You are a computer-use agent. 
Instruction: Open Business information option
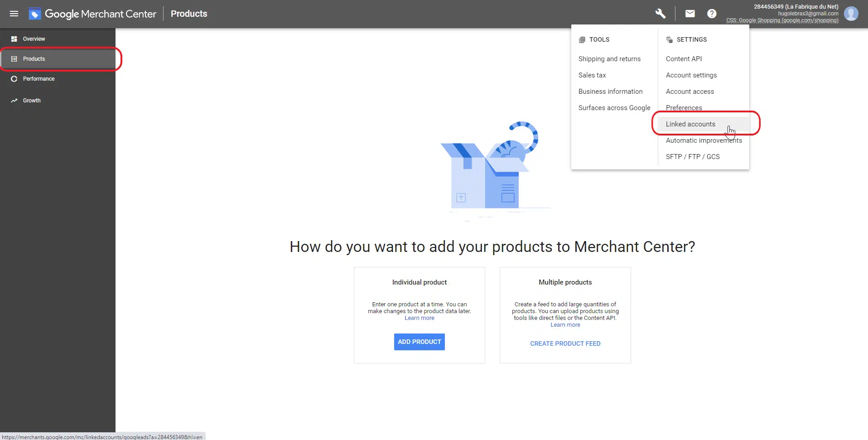click(x=610, y=92)
